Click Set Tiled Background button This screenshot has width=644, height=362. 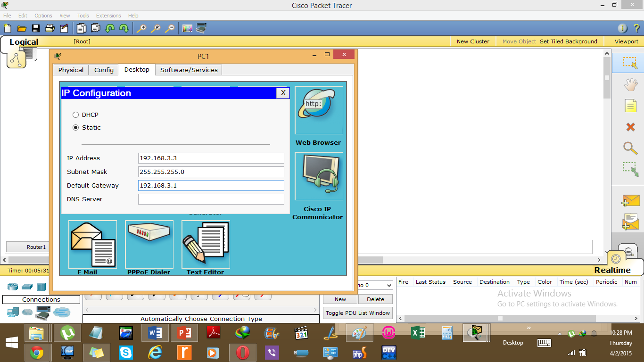click(x=569, y=41)
